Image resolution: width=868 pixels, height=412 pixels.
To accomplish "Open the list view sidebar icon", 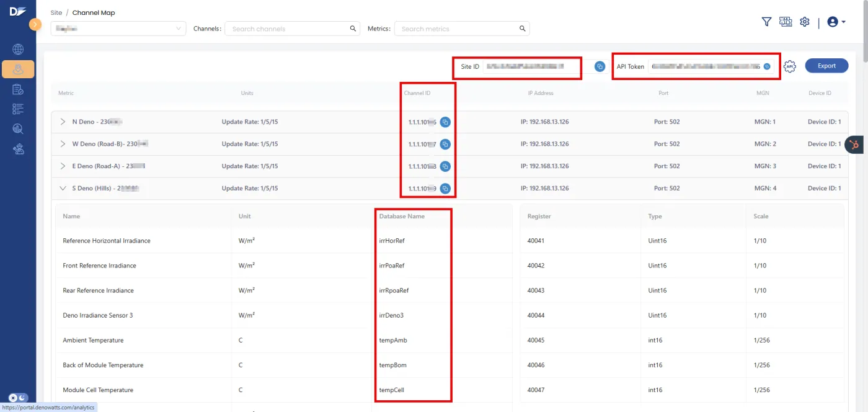I will coord(18,109).
